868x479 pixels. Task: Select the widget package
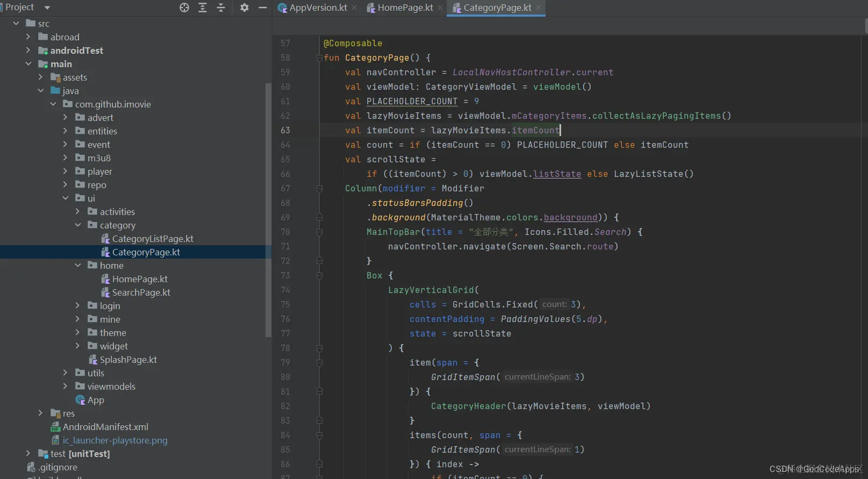[x=113, y=346]
